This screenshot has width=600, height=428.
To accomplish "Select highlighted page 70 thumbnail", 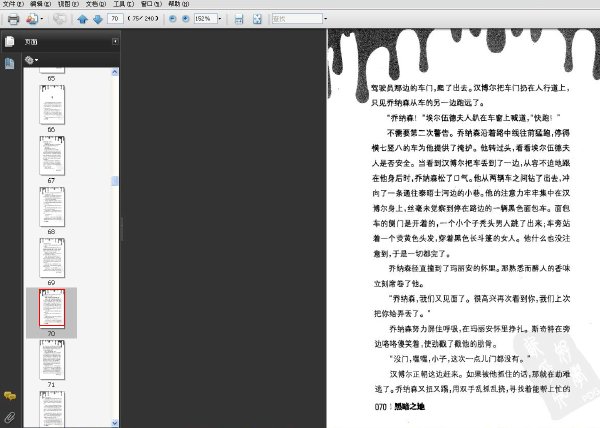I will click(x=52, y=308).
